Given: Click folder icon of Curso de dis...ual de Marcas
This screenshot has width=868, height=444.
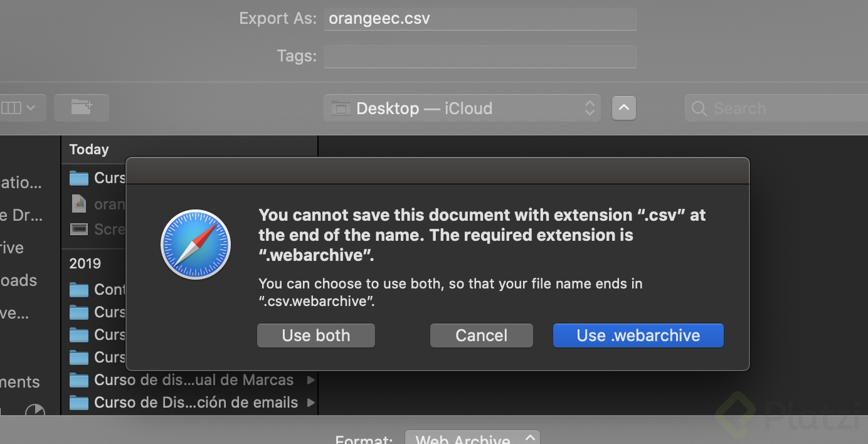Looking at the screenshot, I should [x=79, y=380].
